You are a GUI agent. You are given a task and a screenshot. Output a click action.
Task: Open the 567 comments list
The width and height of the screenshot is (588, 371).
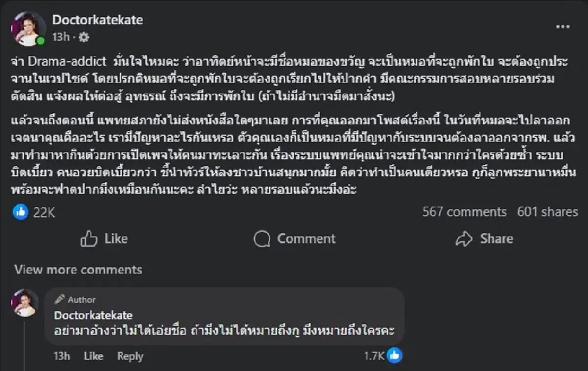tap(464, 212)
